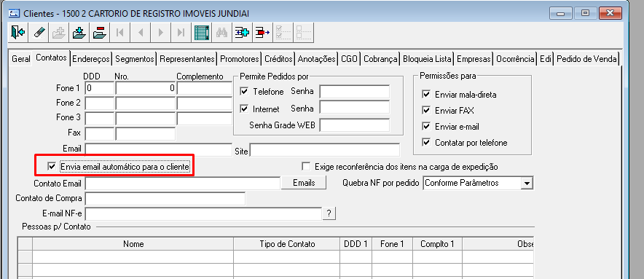Click the Fone 2 DDD field
This screenshot has width=644, height=279.
pos(99,103)
